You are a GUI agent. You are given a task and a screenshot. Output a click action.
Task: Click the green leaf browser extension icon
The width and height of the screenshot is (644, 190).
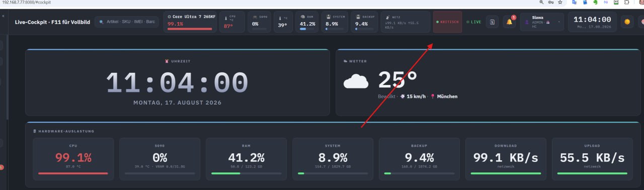(x=595, y=3)
